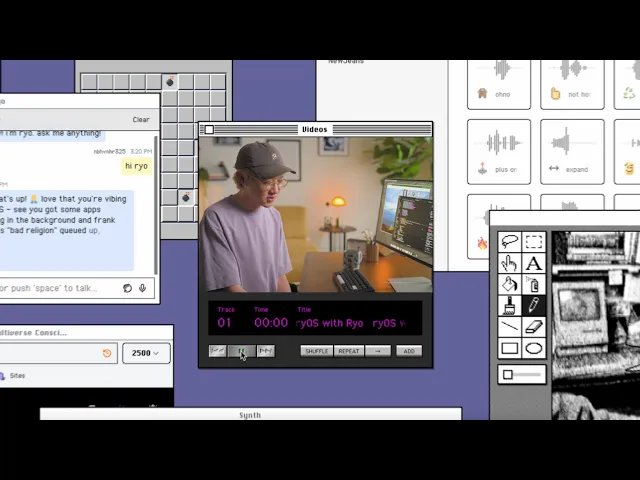The width and height of the screenshot is (640, 480).
Task: Click the Videos window close box
Action: [209, 130]
